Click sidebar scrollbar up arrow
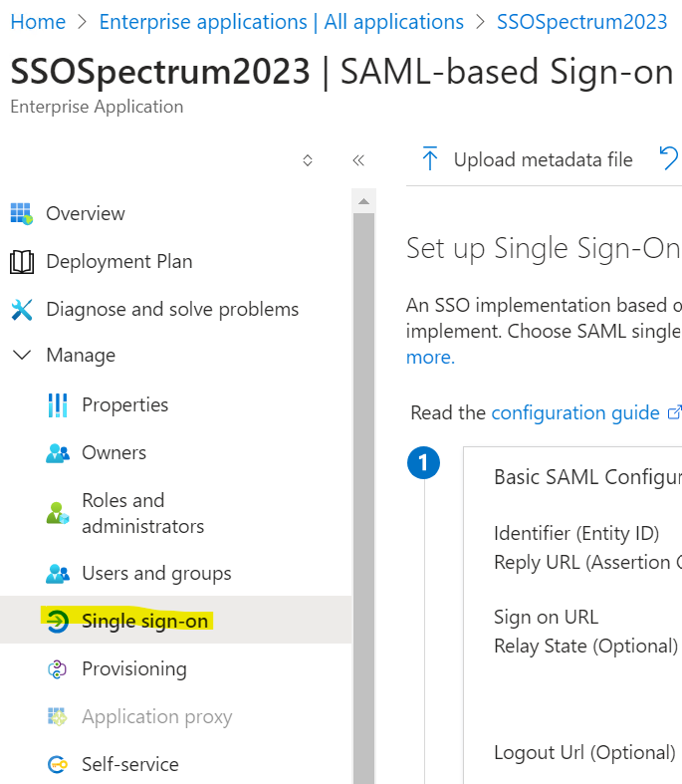 [363, 201]
